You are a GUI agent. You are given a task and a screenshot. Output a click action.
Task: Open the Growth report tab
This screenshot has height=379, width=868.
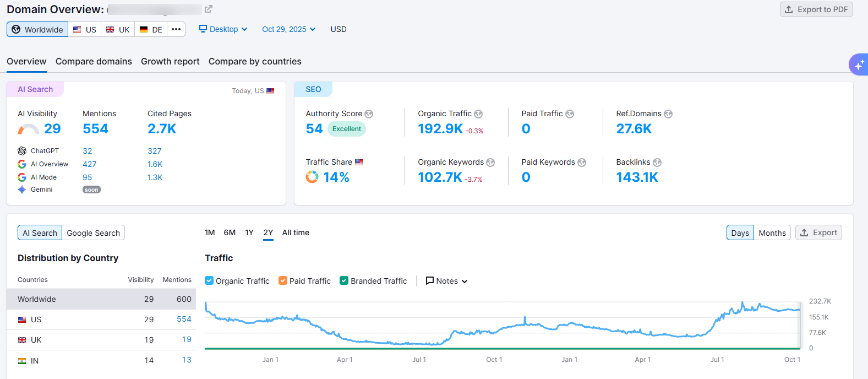pos(170,61)
